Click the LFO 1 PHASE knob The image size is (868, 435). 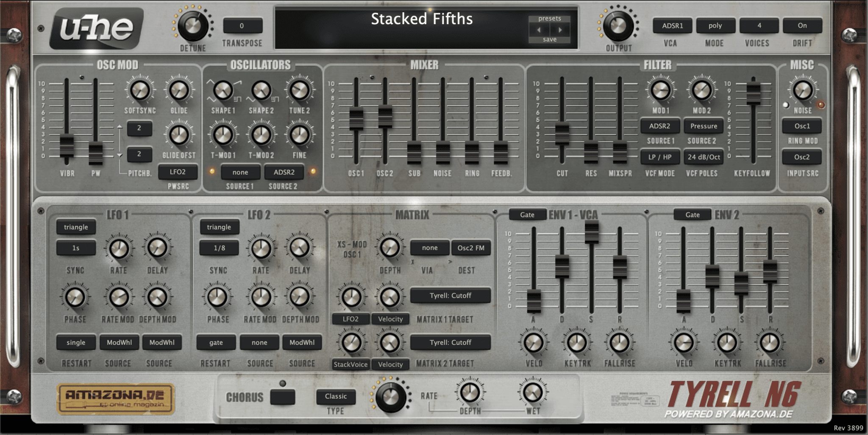[x=75, y=297]
